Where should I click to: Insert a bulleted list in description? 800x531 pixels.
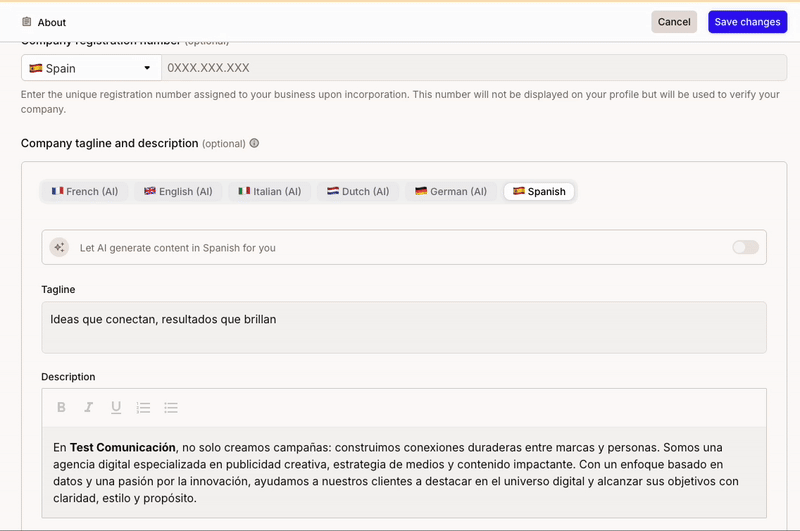pyautogui.click(x=171, y=408)
